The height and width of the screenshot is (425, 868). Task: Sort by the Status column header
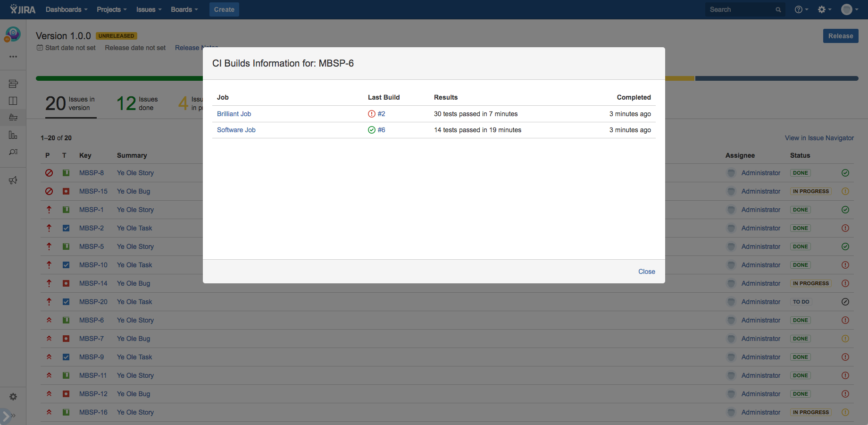(800, 155)
